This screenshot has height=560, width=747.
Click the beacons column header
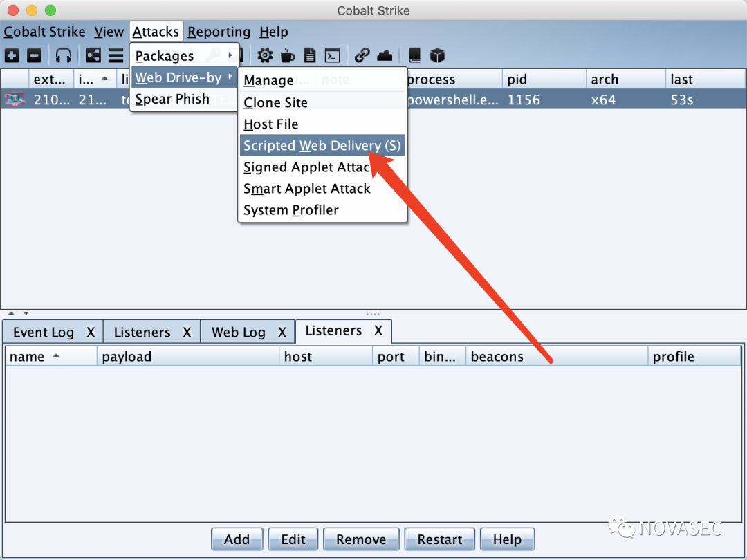(x=556, y=356)
